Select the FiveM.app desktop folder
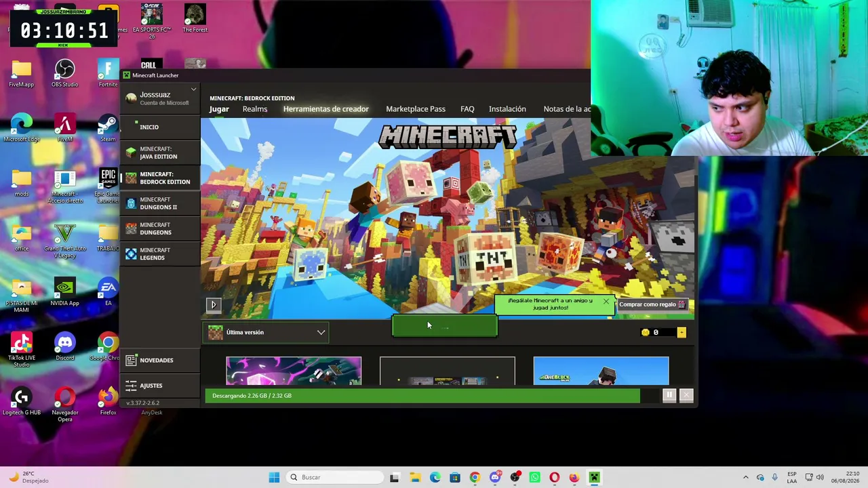868x488 pixels. (22, 74)
